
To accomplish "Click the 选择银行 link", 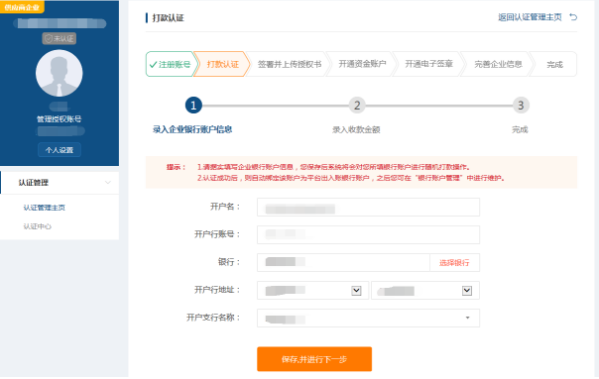I will click(454, 263).
